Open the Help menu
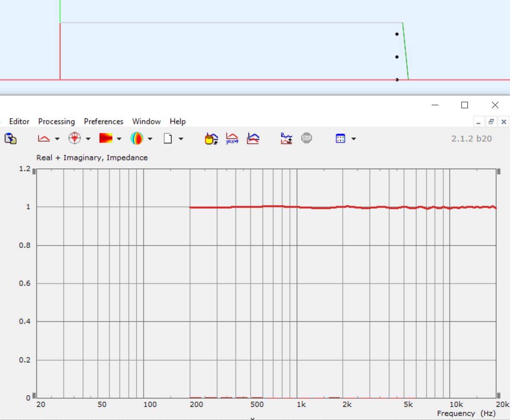 click(x=177, y=122)
